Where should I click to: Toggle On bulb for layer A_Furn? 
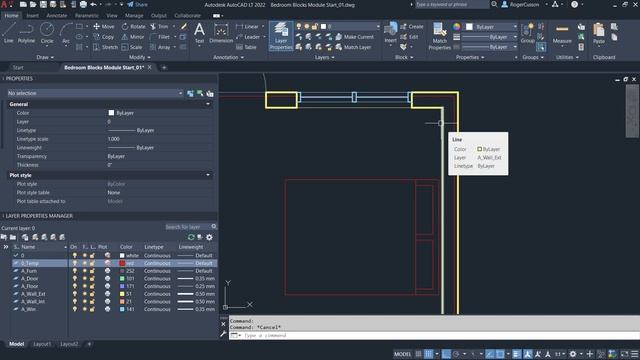74,271
